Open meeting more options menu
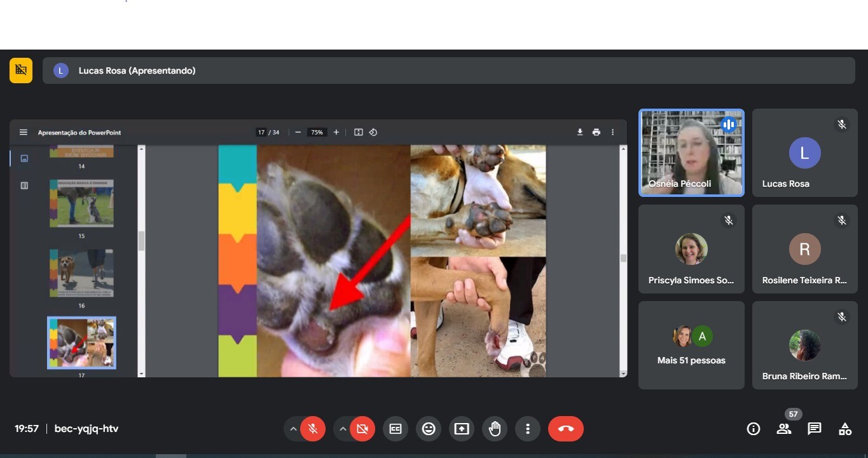The width and height of the screenshot is (868, 458). point(528,429)
